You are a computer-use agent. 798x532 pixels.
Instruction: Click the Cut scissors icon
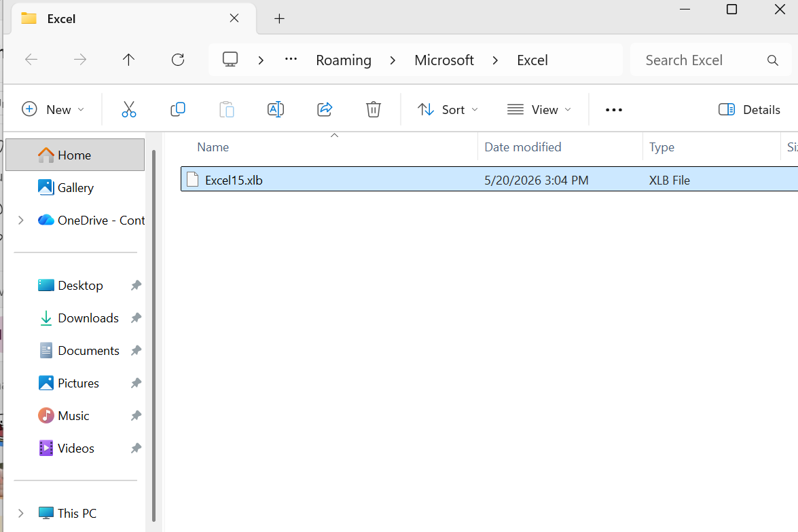point(129,109)
